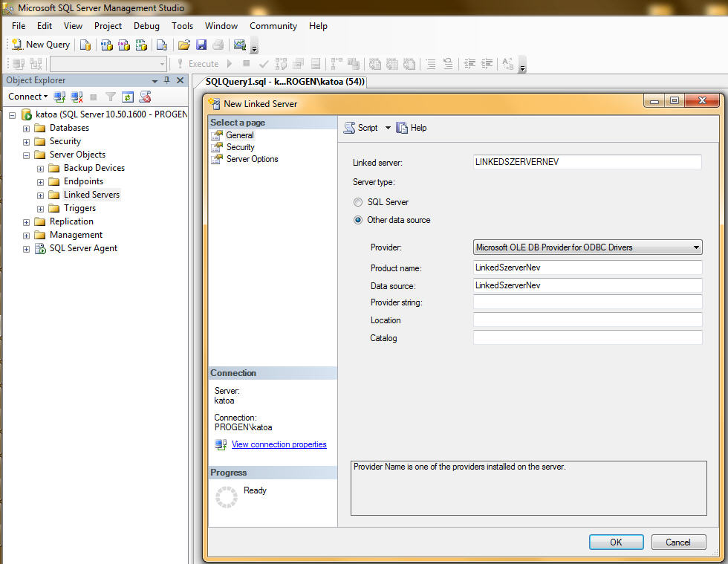Open the Connect dropdown in Object Explorer
Screen dimensions: 728x564
coord(28,97)
